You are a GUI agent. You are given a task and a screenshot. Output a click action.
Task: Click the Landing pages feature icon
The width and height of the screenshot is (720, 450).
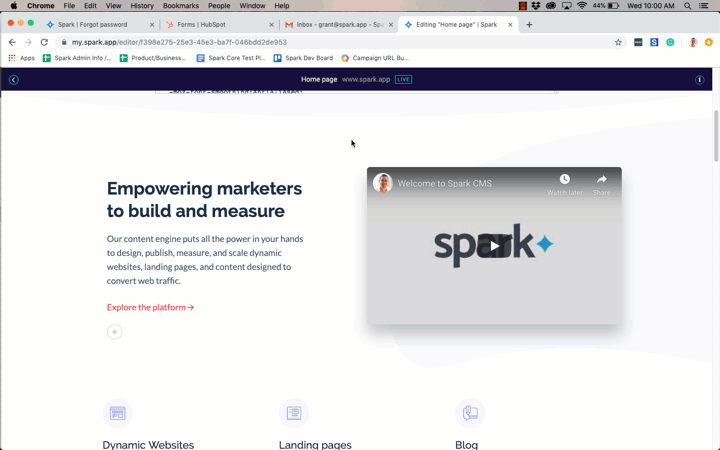pyautogui.click(x=294, y=413)
